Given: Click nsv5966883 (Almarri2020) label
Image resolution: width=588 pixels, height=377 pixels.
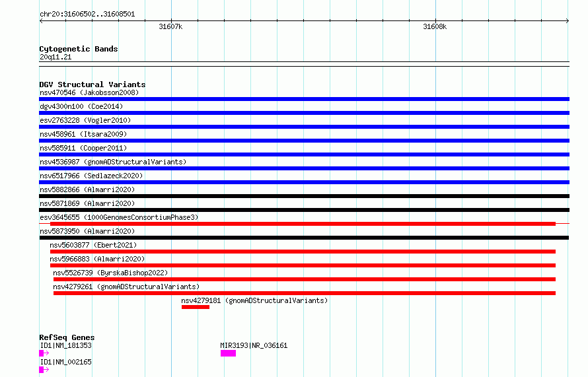Looking at the screenshot, I should coord(98,259).
